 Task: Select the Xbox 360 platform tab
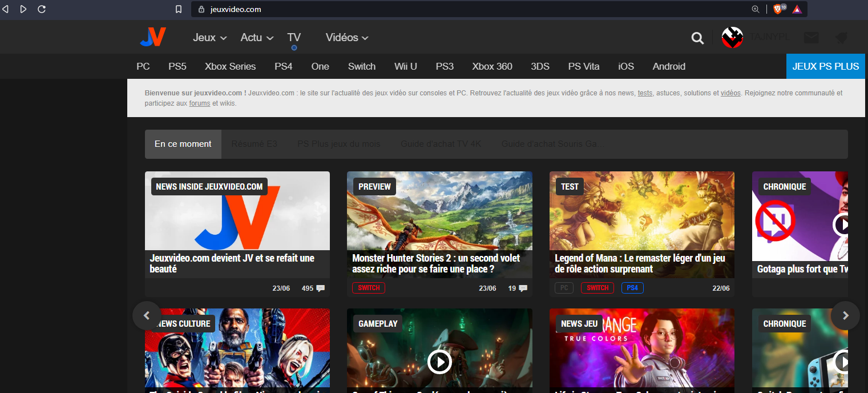[x=492, y=66]
